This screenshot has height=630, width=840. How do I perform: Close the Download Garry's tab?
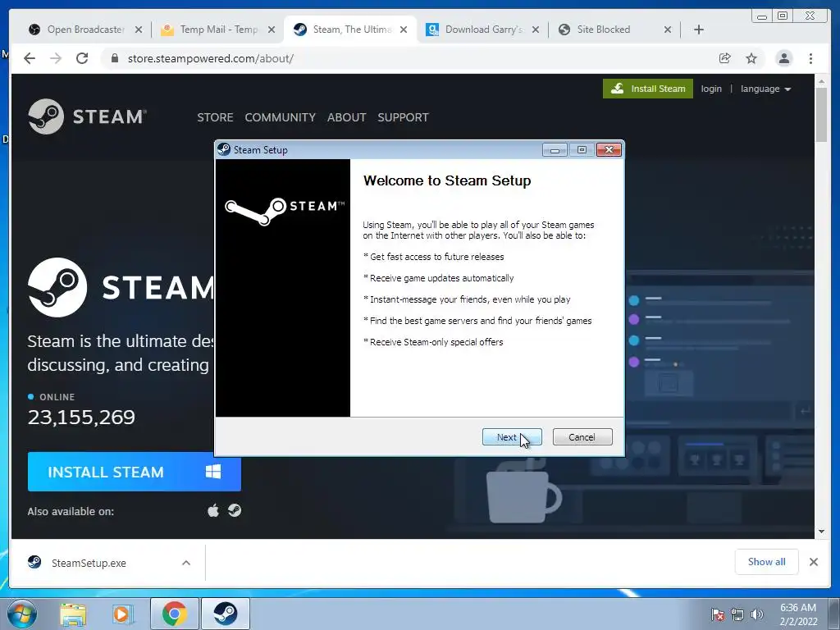click(x=535, y=30)
